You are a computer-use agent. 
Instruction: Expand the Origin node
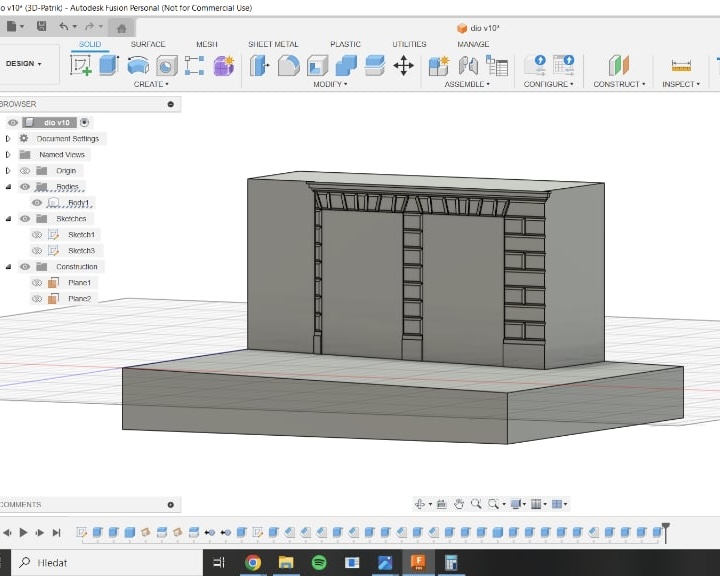tap(8, 171)
